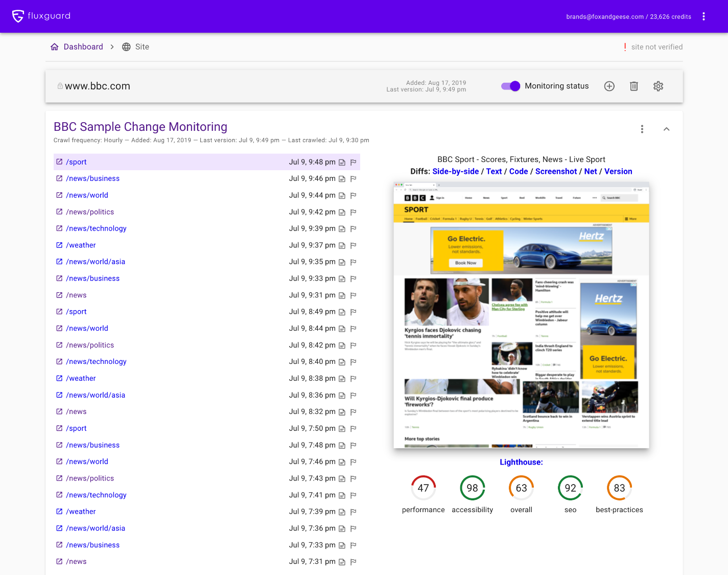Flag the /news/world Jul 9, 8:44 pm version
This screenshot has width=728, height=575.
coord(353,329)
